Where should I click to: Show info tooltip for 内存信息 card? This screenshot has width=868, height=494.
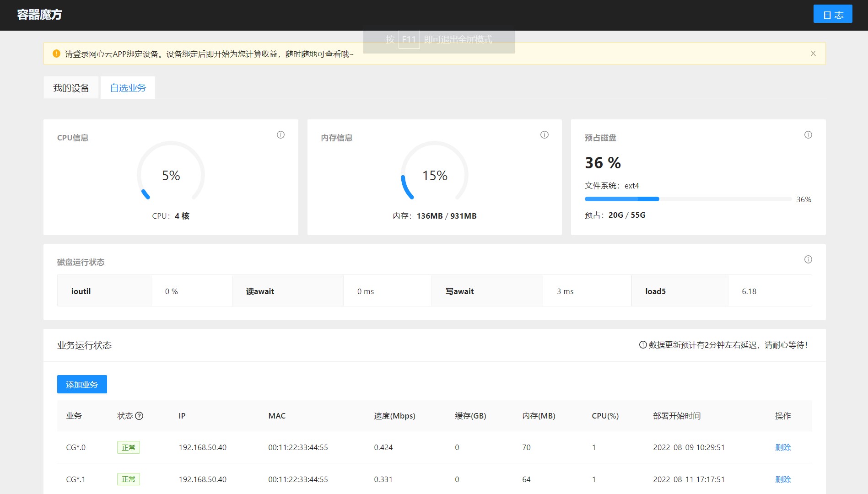click(544, 134)
